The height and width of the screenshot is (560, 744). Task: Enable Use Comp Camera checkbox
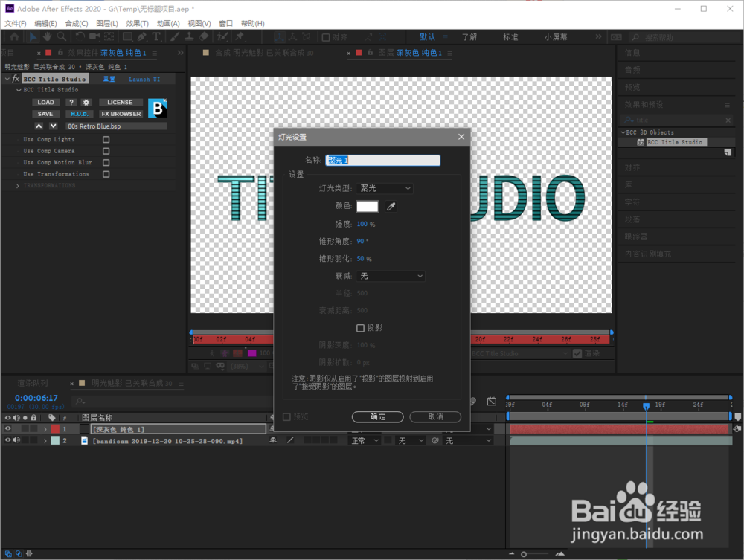106,151
